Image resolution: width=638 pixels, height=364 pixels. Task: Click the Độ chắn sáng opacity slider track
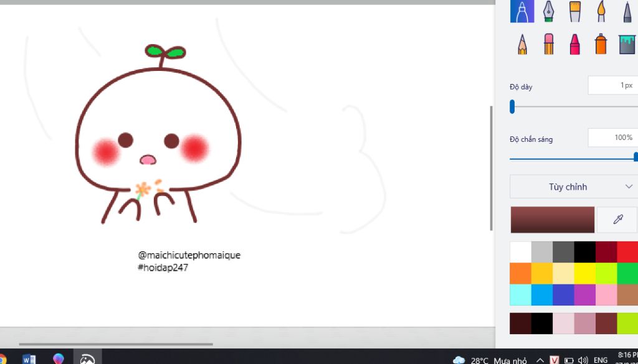pyautogui.click(x=573, y=159)
